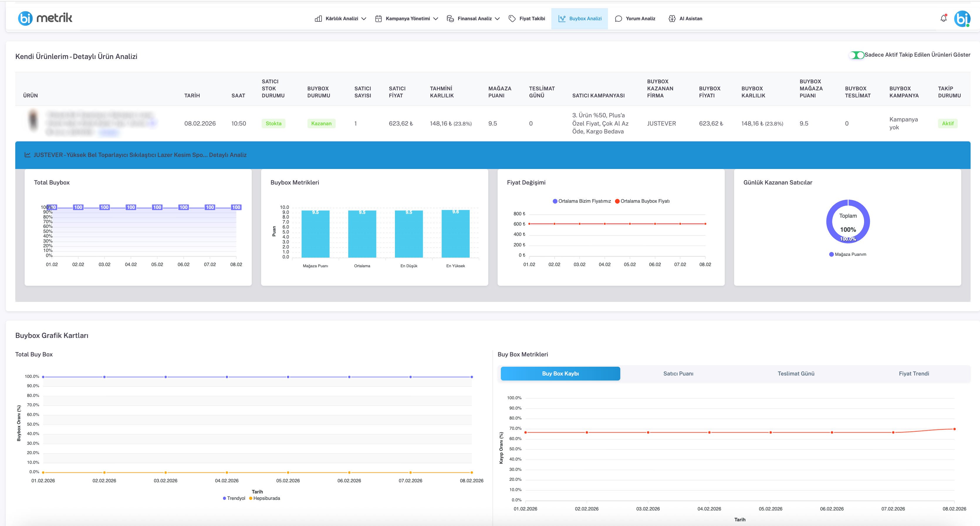Click the Finansal Analiz coins icon
980x526 pixels.
(x=450, y=19)
